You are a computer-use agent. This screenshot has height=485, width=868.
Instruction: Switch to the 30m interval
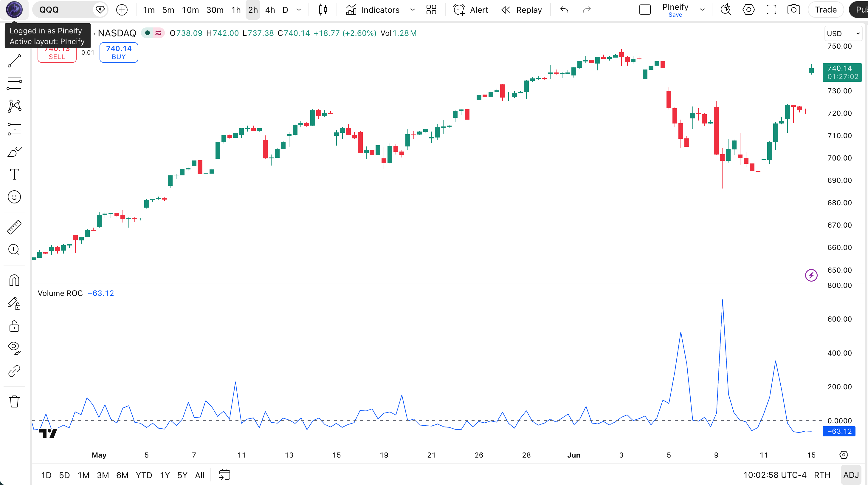215,10
